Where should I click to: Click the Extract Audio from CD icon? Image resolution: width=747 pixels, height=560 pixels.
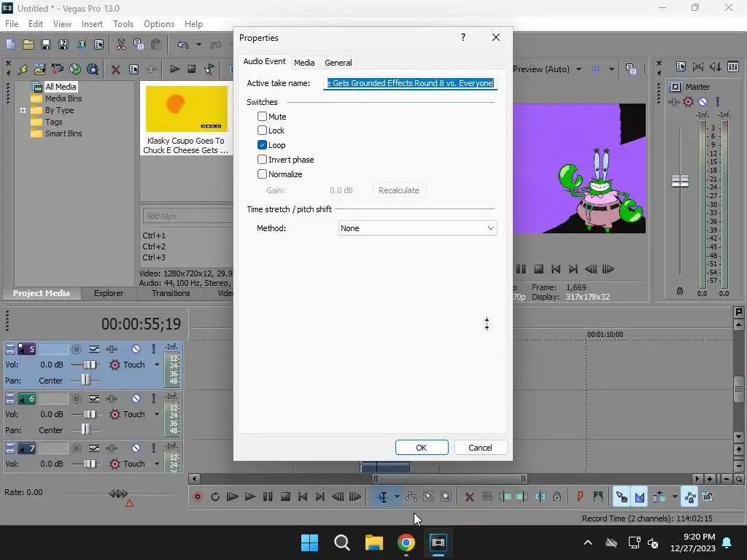[x=75, y=69]
